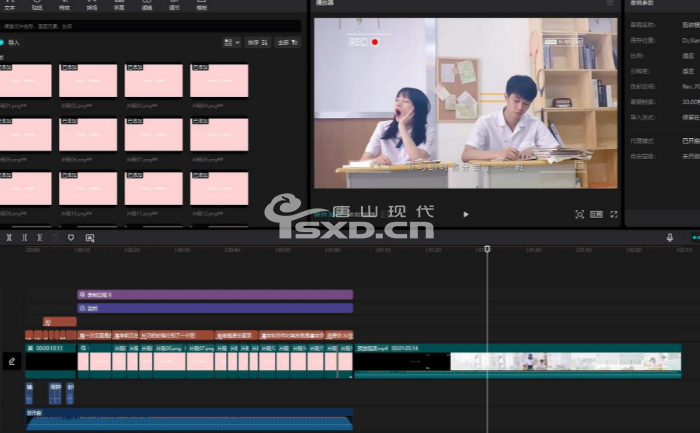Select the purple effect clip on timeline
The image size is (700, 433).
[x=215, y=295]
